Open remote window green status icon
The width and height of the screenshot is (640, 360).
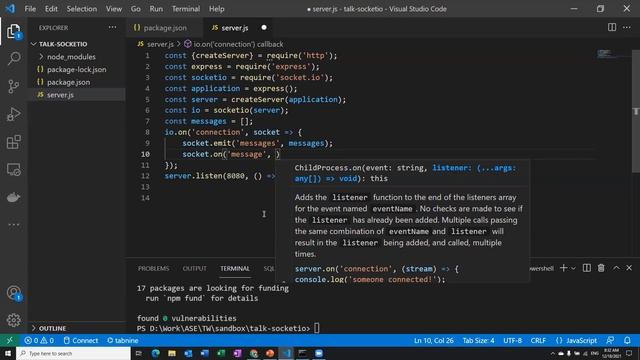pos(9,340)
